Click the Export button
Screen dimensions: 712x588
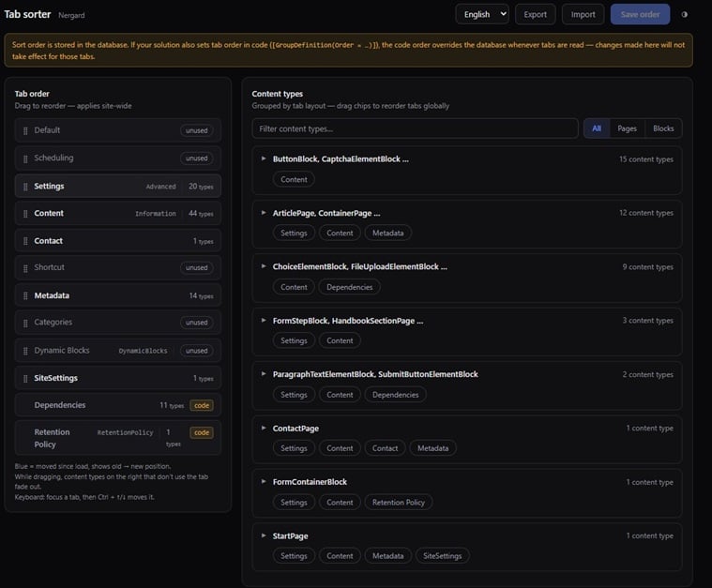[x=536, y=14]
